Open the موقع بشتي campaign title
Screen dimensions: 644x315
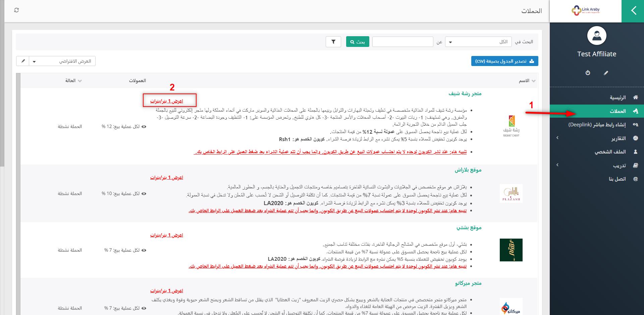click(469, 228)
